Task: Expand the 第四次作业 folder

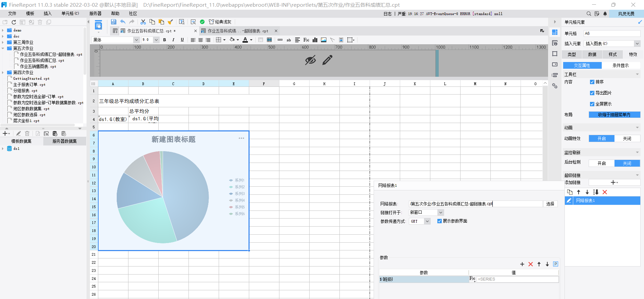Action: [x=3, y=72]
